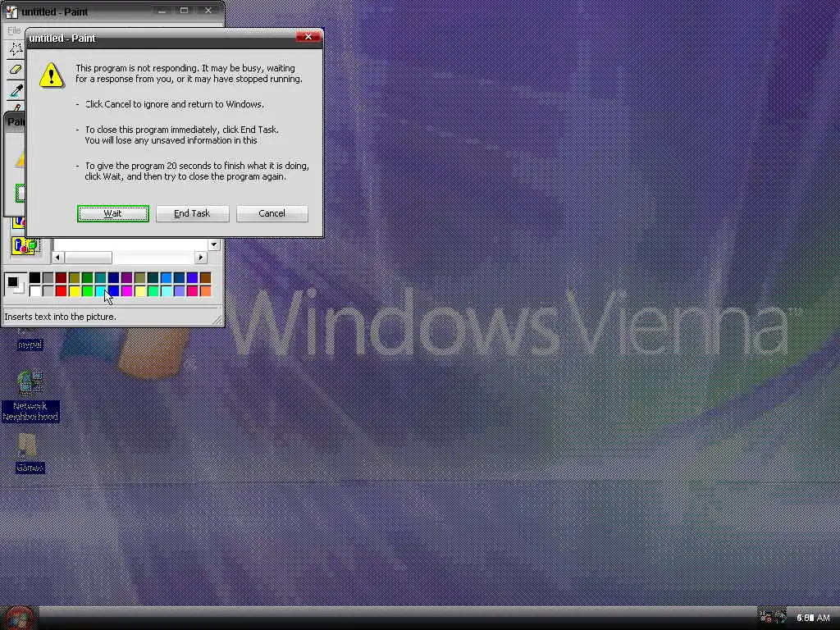Pick the bright red color swatch
This screenshot has width=840, height=630.
tap(61, 291)
